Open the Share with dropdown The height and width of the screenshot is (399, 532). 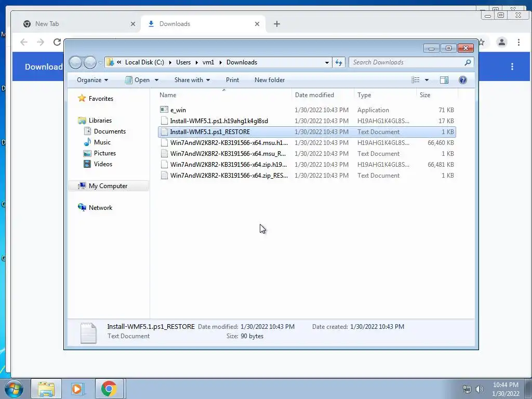[x=192, y=80]
